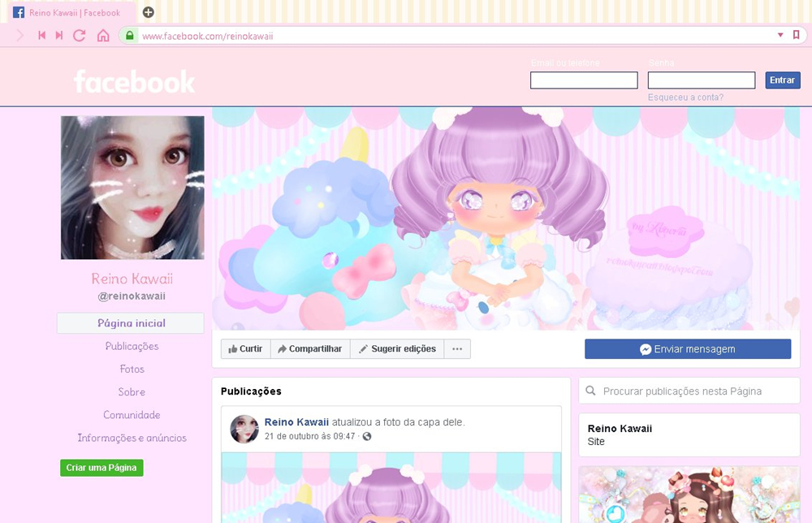Click the rewind skip-back navigation icon
Screen dimensions: 812x523
pyautogui.click(x=42, y=35)
